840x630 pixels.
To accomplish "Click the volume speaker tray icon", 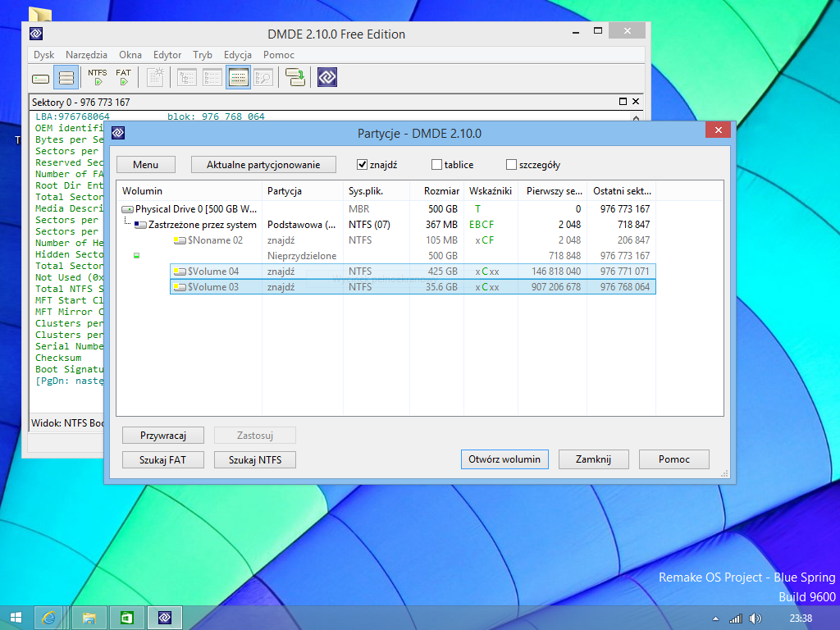I will click(x=756, y=619).
